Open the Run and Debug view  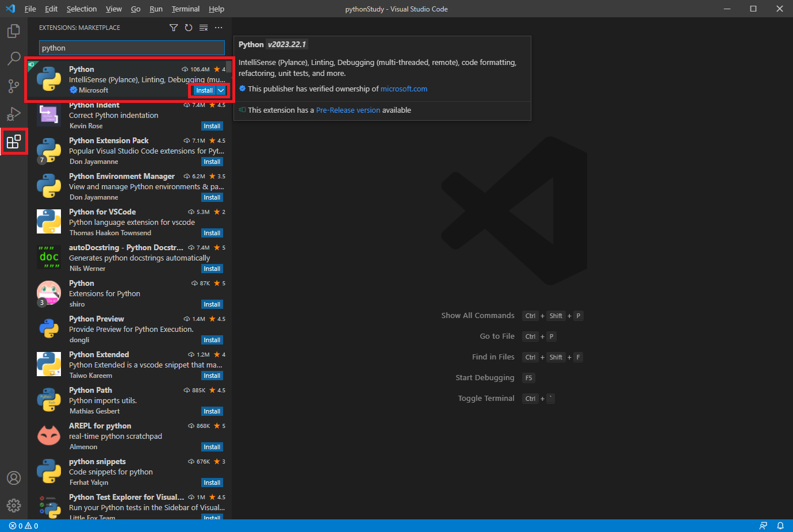pos(14,114)
